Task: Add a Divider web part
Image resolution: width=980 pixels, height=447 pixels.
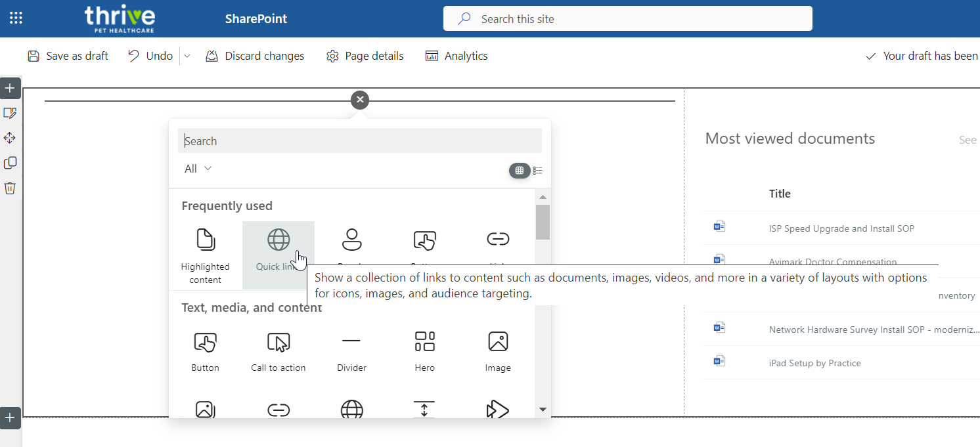Action: tap(351, 351)
